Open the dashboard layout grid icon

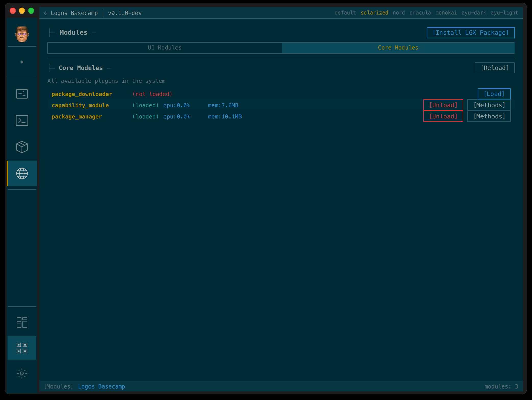pyautogui.click(x=22, y=322)
